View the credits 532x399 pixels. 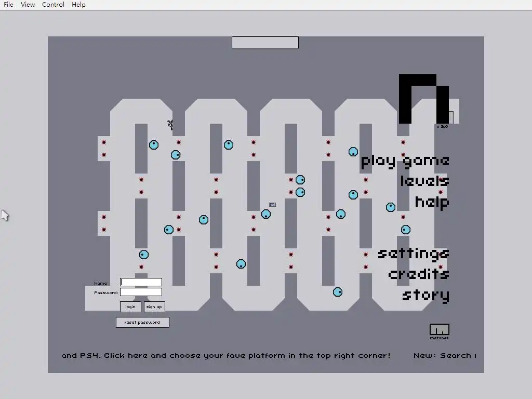pyautogui.click(x=419, y=273)
